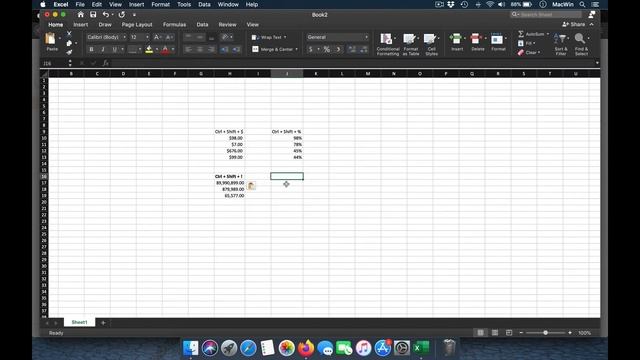
Task: Open Sort & Filter
Action: click(x=561, y=44)
